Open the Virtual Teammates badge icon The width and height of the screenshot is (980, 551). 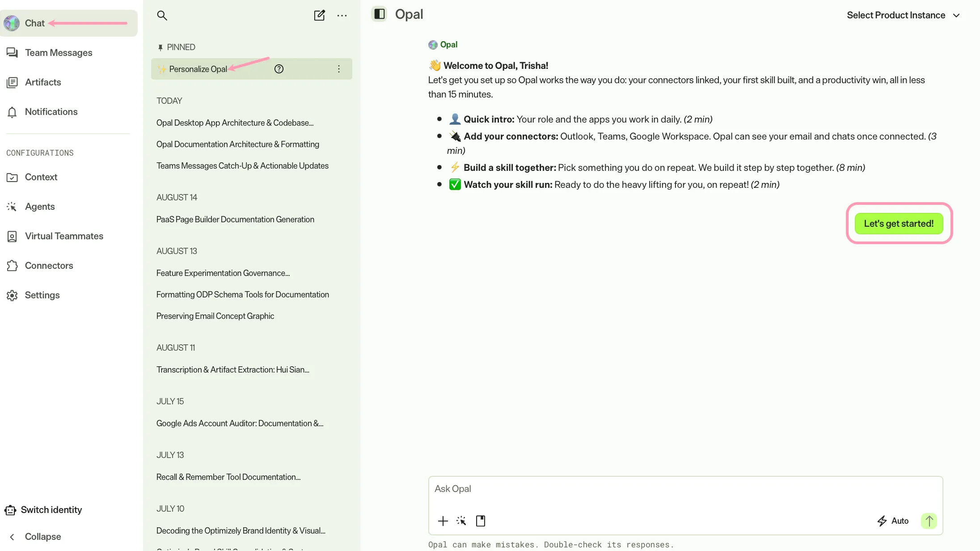(x=12, y=236)
